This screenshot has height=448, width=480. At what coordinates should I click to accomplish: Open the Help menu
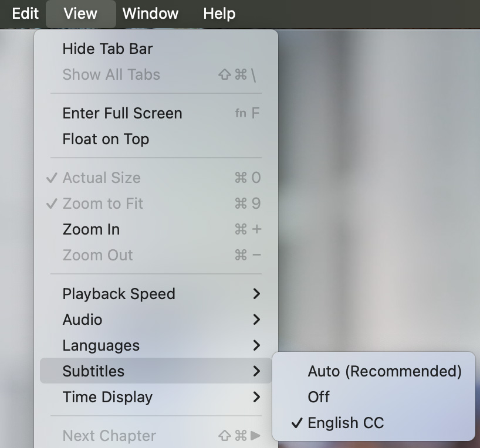pyautogui.click(x=219, y=13)
